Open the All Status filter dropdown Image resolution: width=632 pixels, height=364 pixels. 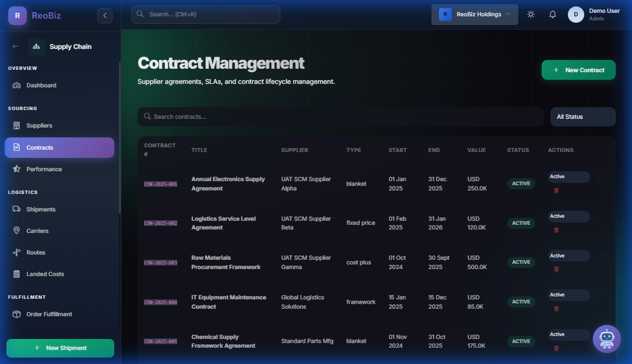[582, 116]
